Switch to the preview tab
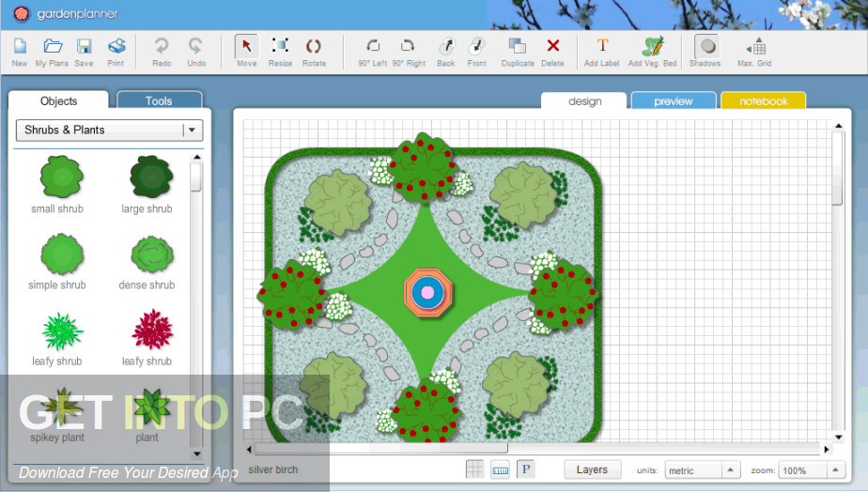This screenshot has width=868, height=492. pyautogui.click(x=674, y=101)
